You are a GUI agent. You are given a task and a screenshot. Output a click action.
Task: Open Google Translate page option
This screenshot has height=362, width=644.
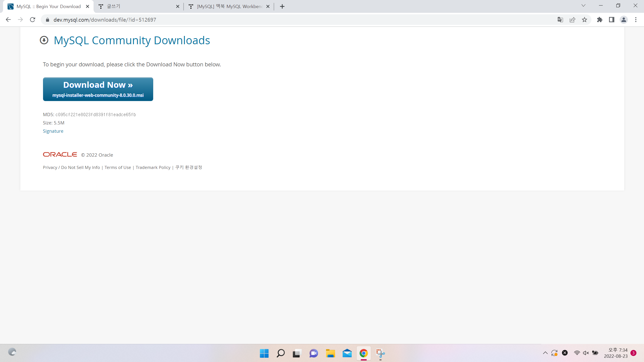[560, 20]
